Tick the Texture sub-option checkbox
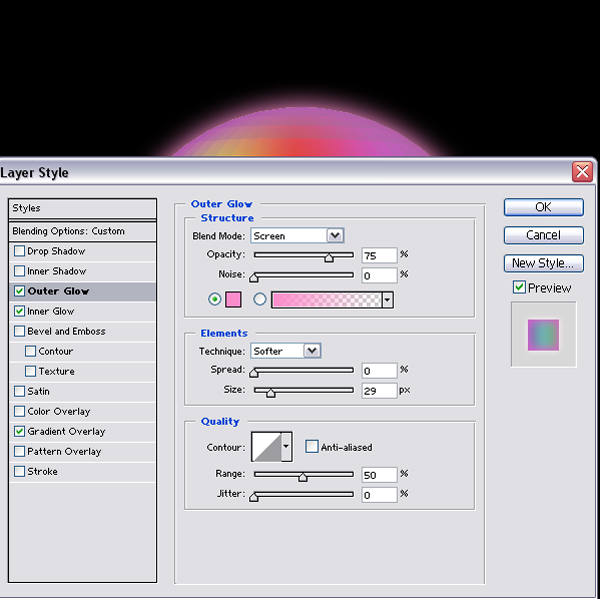 (x=30, y=371)
